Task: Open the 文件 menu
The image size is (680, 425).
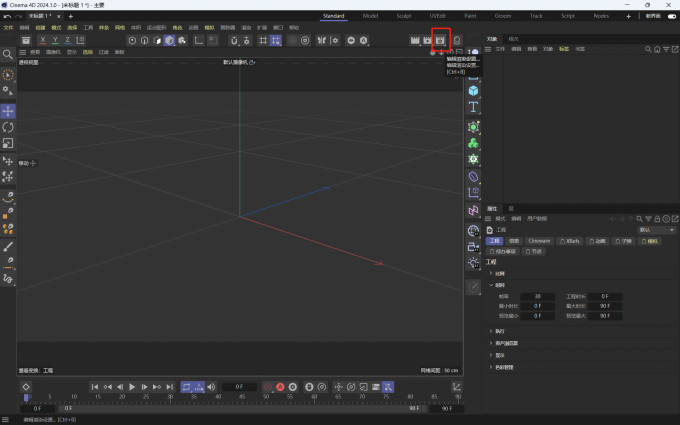Action: [x=8, y=27]
